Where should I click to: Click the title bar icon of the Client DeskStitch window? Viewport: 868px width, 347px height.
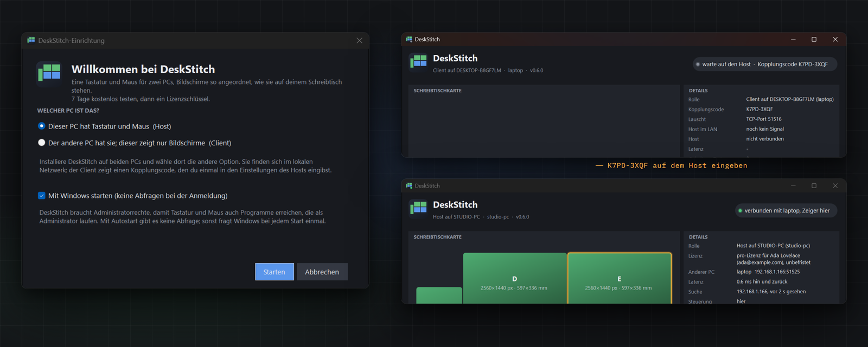(x=409, y=39)
